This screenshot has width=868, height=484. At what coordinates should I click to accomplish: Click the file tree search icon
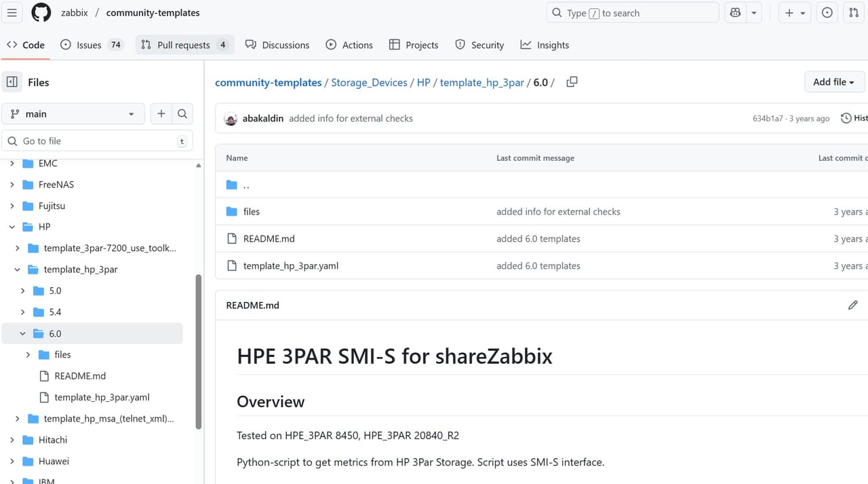182,114
